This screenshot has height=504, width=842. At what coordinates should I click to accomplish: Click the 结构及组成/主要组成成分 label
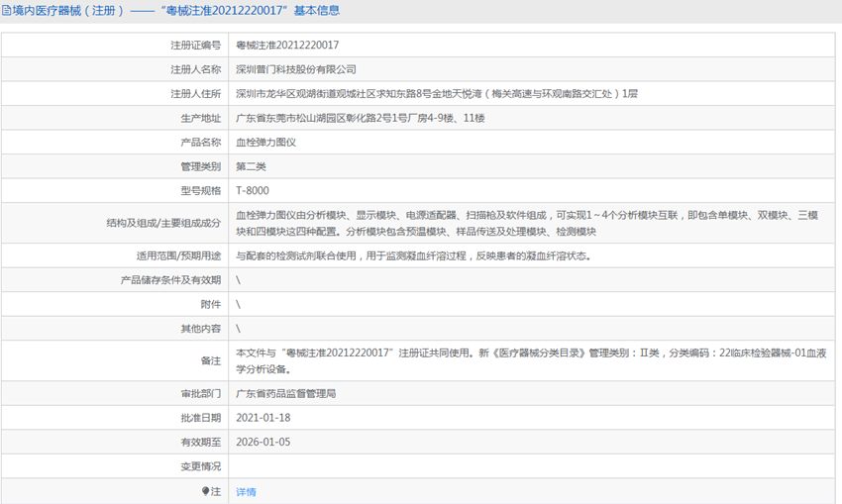[x=163, y=223]
